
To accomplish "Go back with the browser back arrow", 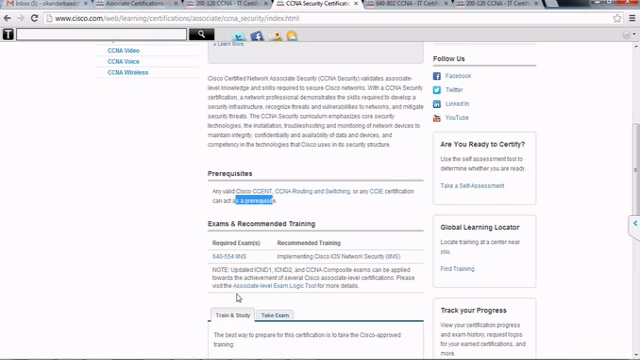I will pos(7,18).
